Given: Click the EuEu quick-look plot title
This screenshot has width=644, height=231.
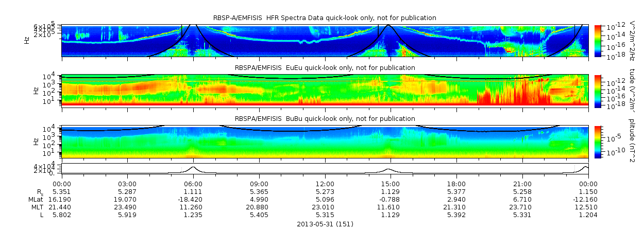Looking at the screenshot, I should pyautogui.click(x=325, y=68).
